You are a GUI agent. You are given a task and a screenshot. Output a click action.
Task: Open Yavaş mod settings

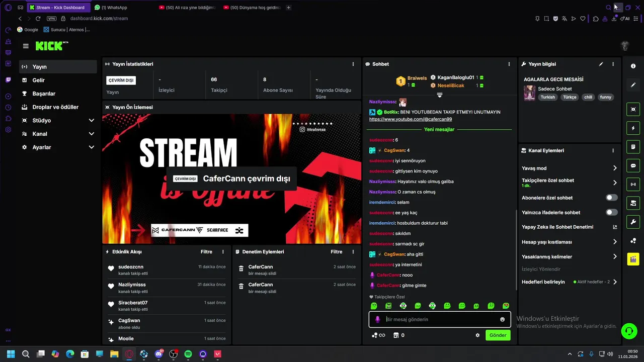pos(570,168)
